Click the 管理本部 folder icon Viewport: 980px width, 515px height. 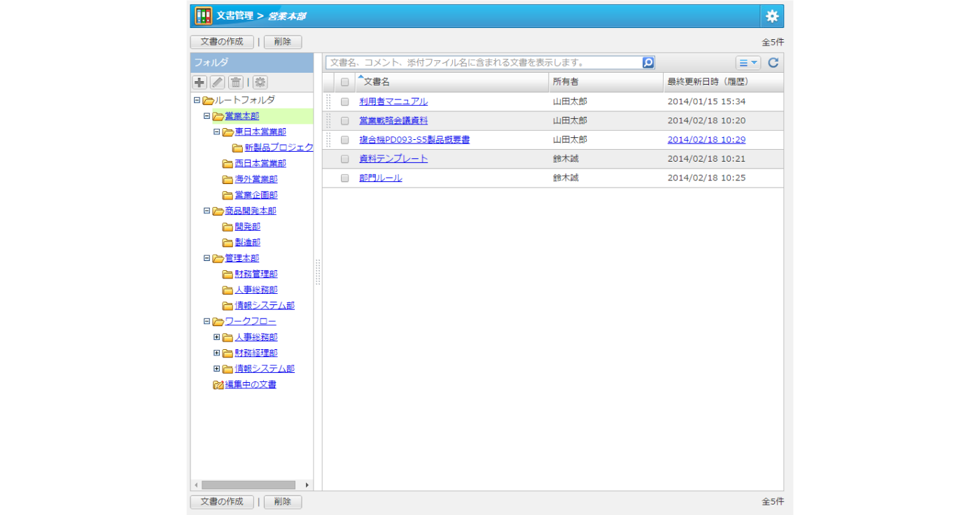[x=218, y=258]
